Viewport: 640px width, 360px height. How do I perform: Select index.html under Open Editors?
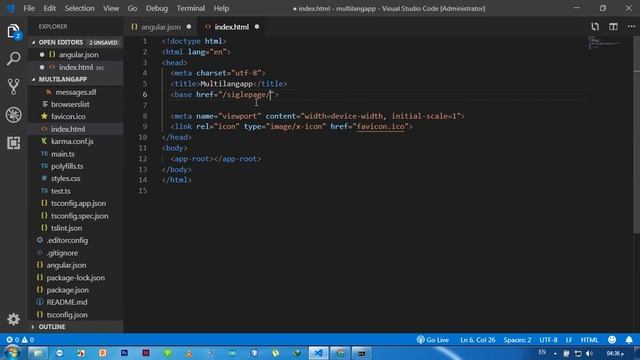[x=76, y=67]
